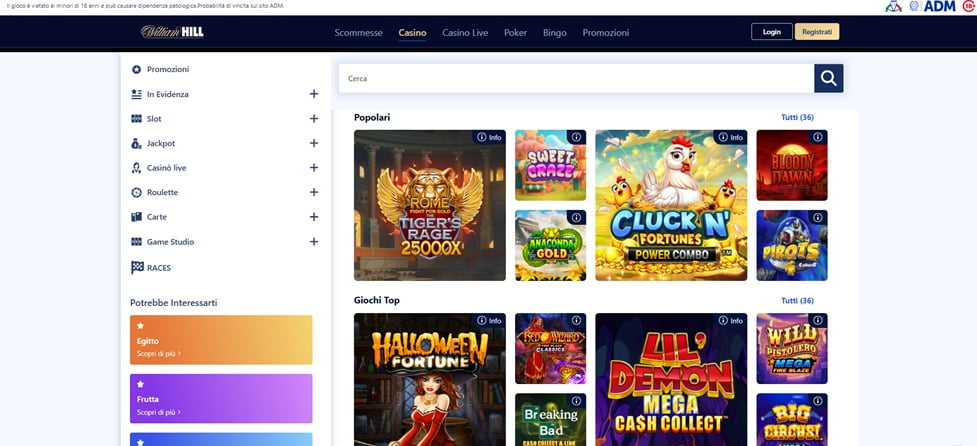
Task: Click the Registrati button
Action: click(817, 32)
